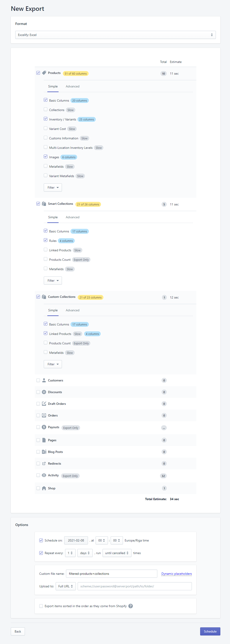This screenshot has width=230, height=644.
Task: Click the Orders icon
Action: pos(44,415)
